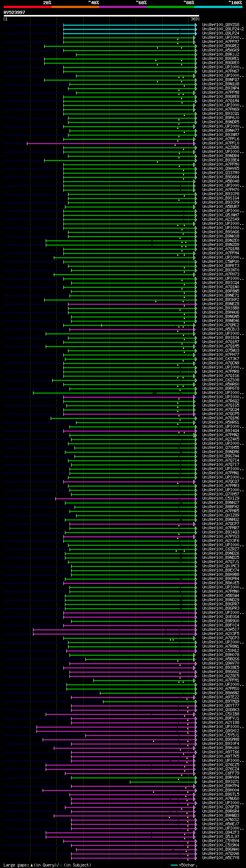Open hit UniRef100_A7PFL0

(221, 143)
